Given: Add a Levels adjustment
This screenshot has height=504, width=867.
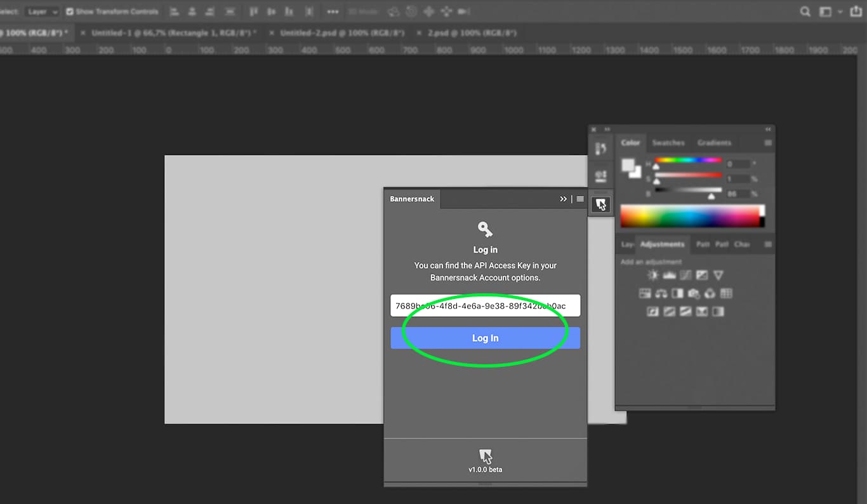Looking at the screenshot, I should point(669,275).
